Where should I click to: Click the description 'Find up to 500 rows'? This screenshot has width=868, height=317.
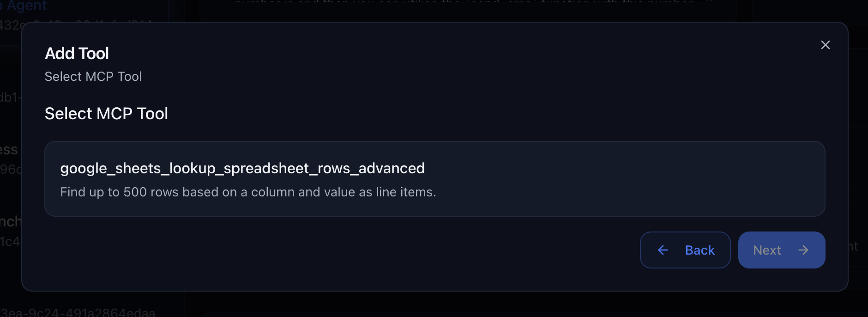click(248, 192)
